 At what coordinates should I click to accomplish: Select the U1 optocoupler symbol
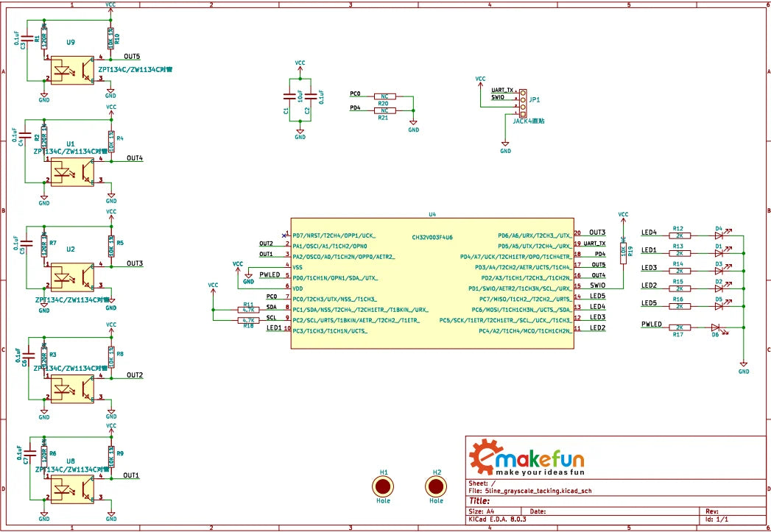coord(72,172)
